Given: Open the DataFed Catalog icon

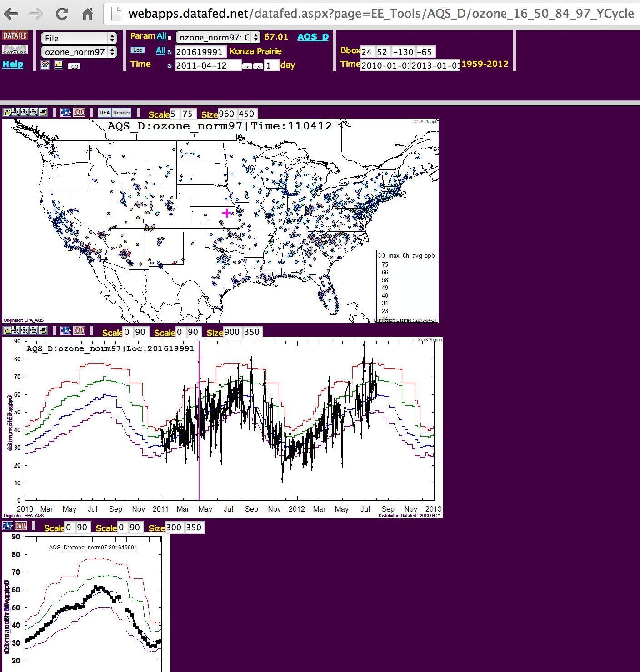Looking at the screenshot, I should (15, 50).
